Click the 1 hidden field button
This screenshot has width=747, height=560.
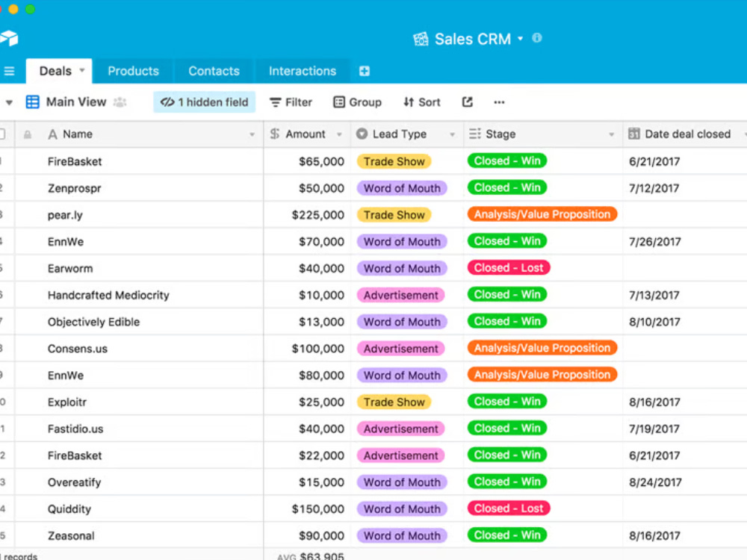205,102
